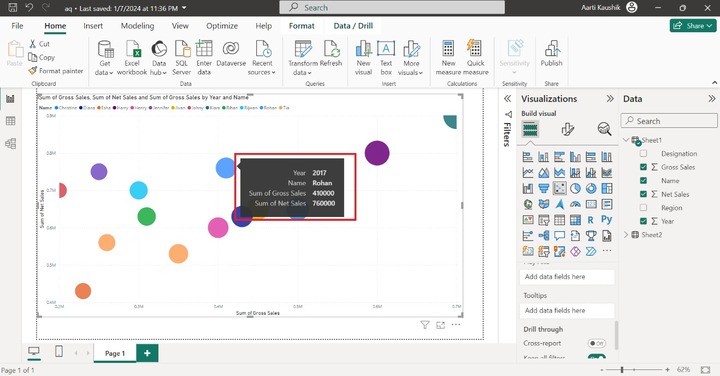Collapse the Sheet1 table tree
This screenshot has width=720, height=376.
(626, 140)
